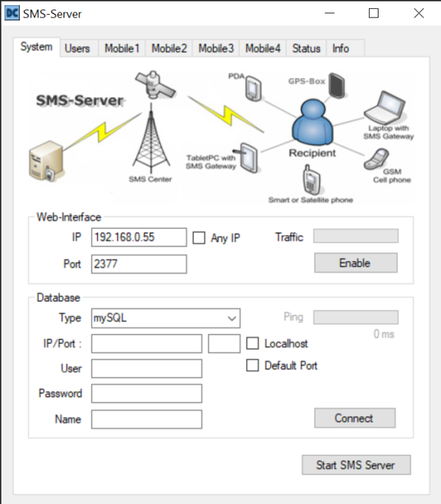
Task: Close the SMS-Server window
Action: tap(419, 13)
